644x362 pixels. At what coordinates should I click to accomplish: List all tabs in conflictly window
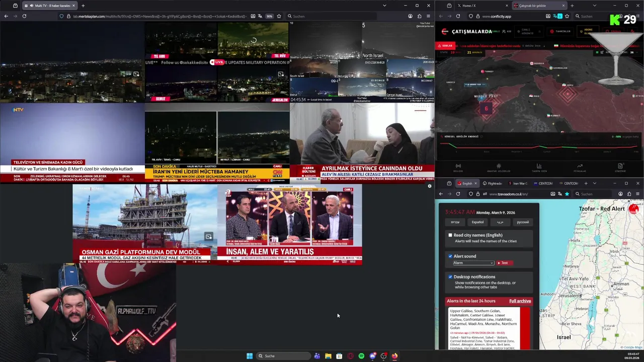pos(594,6)
